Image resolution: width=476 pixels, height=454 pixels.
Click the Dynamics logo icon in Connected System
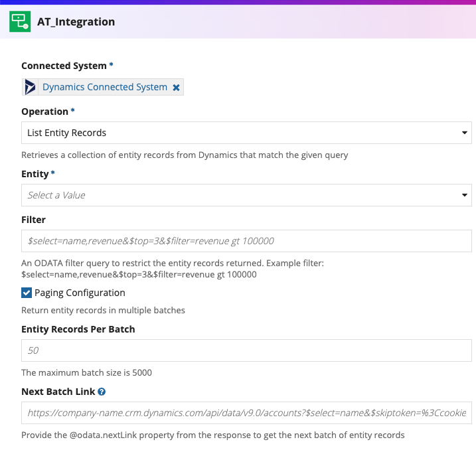pyautogui.click(x=30, y=87)
